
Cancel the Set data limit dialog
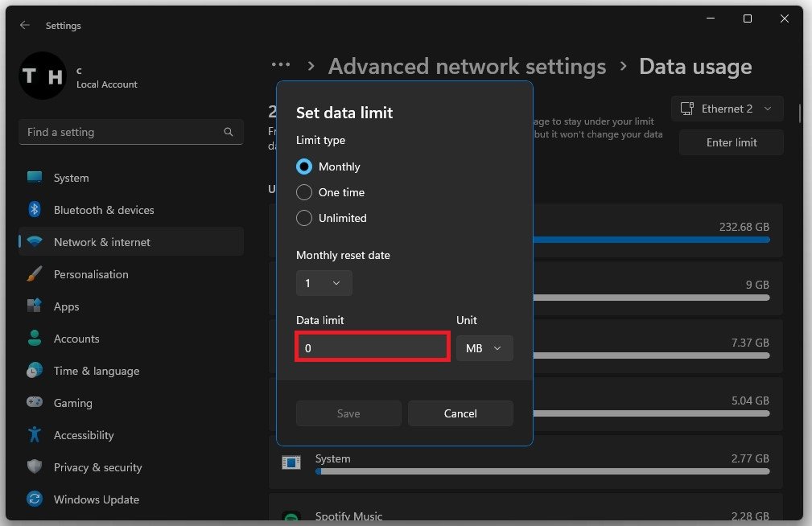(x=460, y=413)
